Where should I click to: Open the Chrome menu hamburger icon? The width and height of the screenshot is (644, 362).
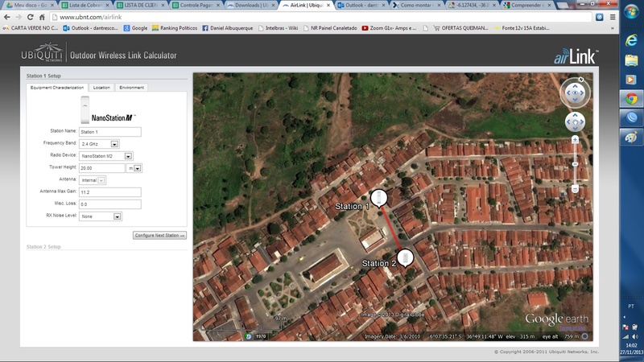click(x=613, y=17)
